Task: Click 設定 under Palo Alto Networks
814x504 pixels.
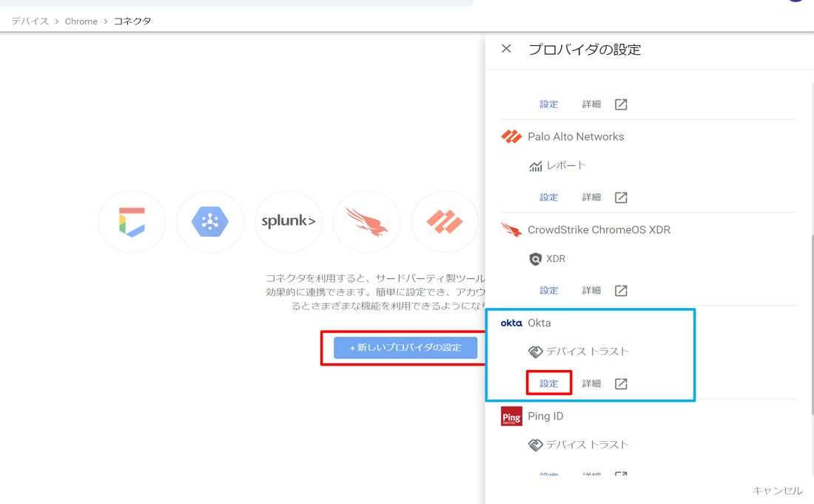Action: click(x=548, y=197)
